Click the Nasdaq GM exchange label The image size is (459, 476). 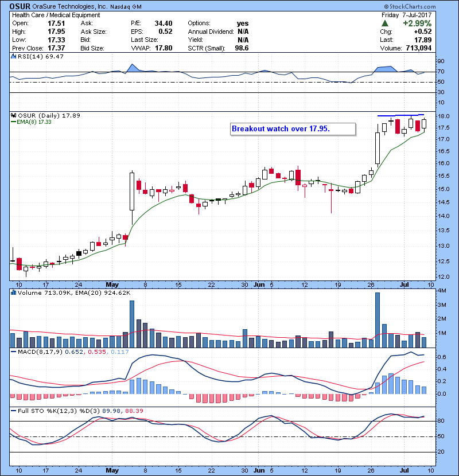click(x=126, y=7)
